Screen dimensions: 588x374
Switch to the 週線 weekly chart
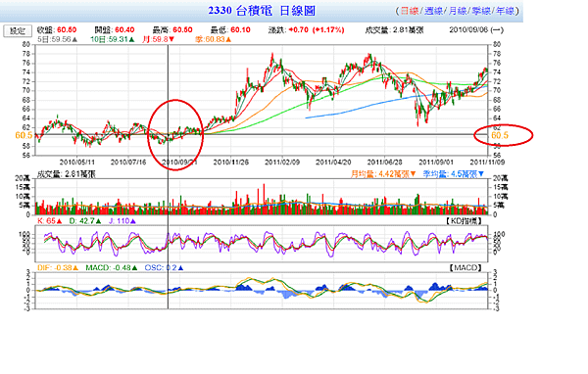[x=433, y=11]
